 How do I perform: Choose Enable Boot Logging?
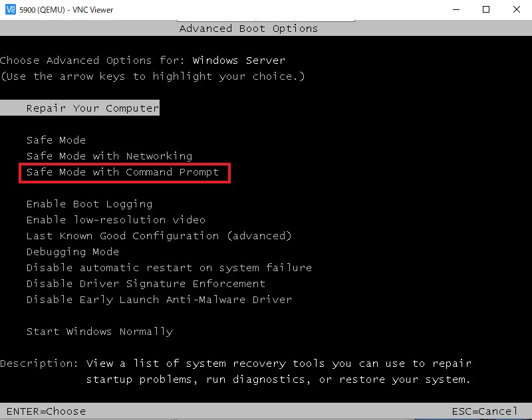pyautogui.click(x=89, y=204)
